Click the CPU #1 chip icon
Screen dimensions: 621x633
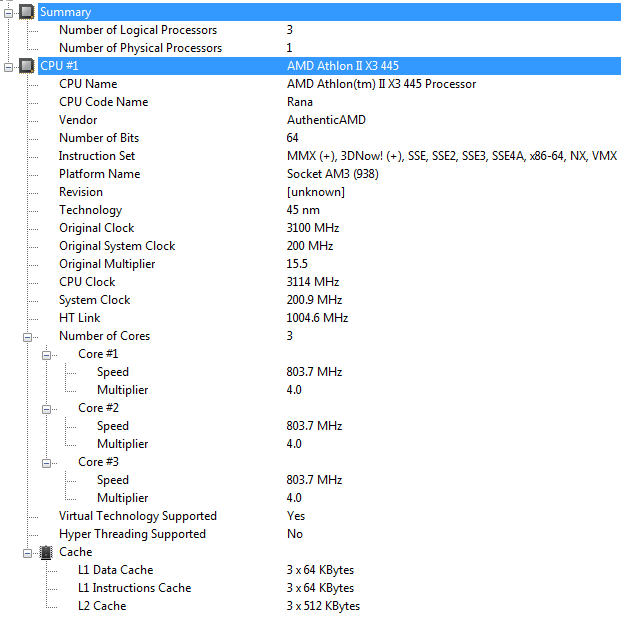pyautogui.click(x=27, y=66)
